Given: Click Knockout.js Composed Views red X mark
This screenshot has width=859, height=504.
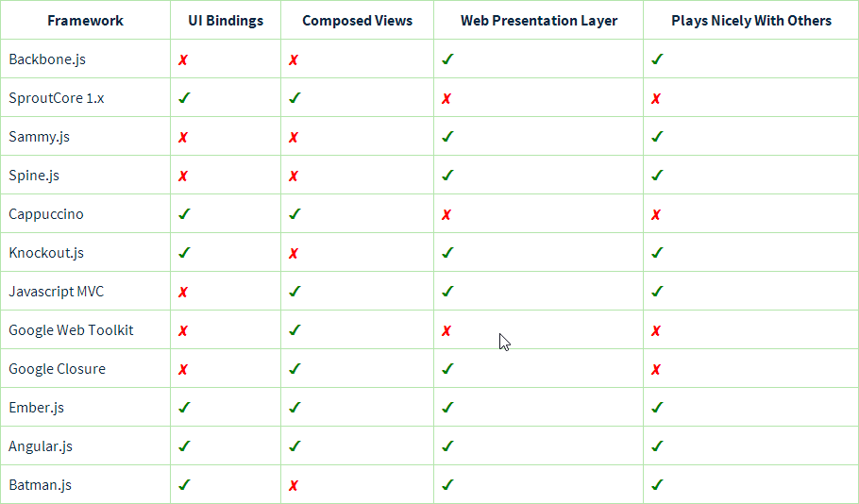Looking at the screenshot, I should pyautogui.click(x=294, y=253).
